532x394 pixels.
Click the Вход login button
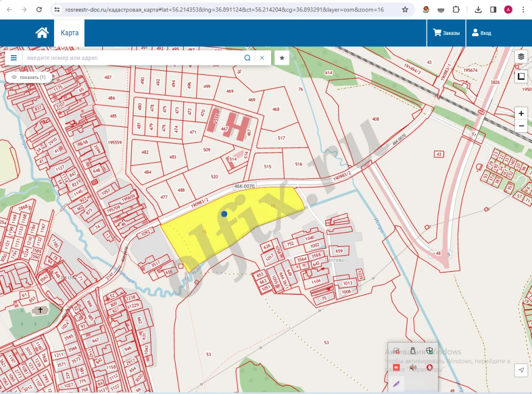(481, 33)
